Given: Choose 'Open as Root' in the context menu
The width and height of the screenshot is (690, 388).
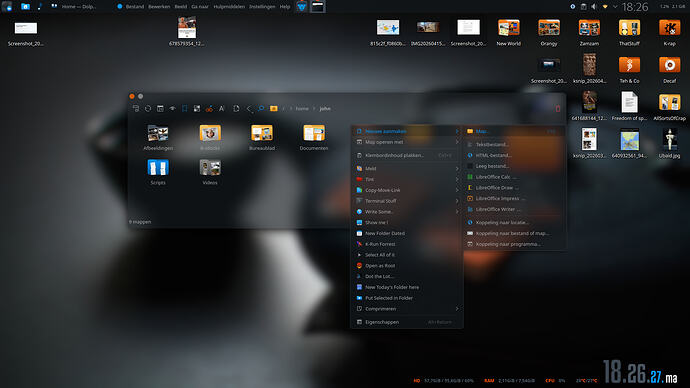Looking at the screenshot, I should point(407,266).
